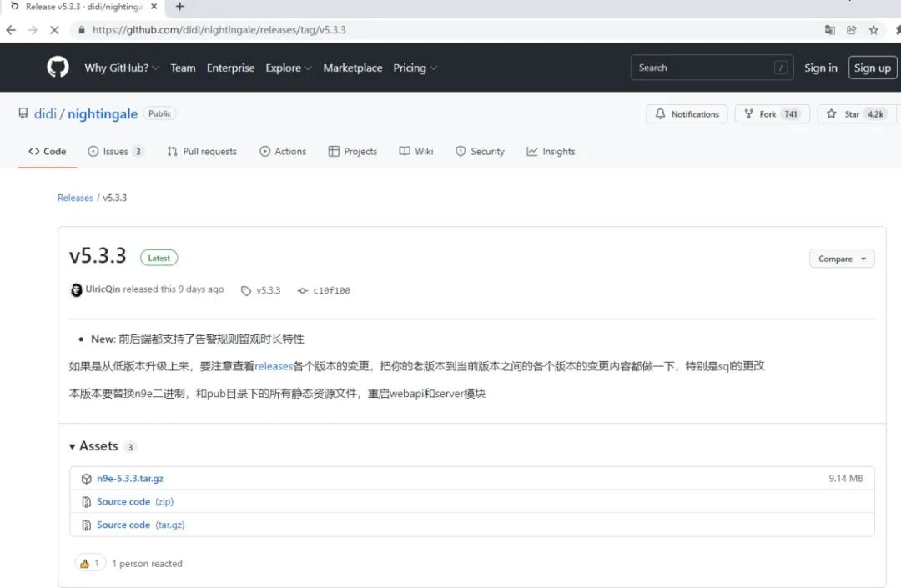
Task: Open the Compare dropdown
Action: tap(842, 258)
